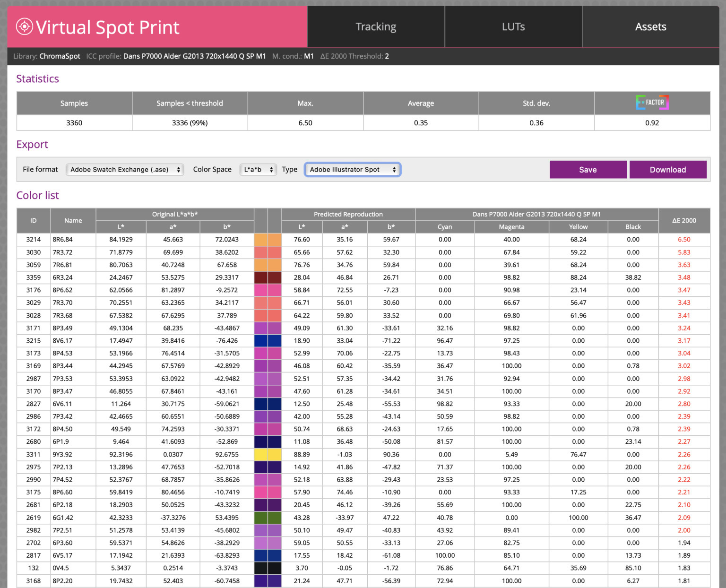726x588 pixels.
Task: Click the navy swatch for 6V6.11
Action: click(x=268, y=404)
